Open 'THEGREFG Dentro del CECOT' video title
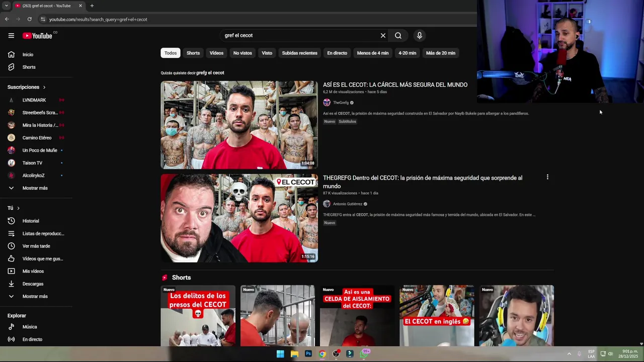This screenshot has width=644, height=362. tap(423, 182)
